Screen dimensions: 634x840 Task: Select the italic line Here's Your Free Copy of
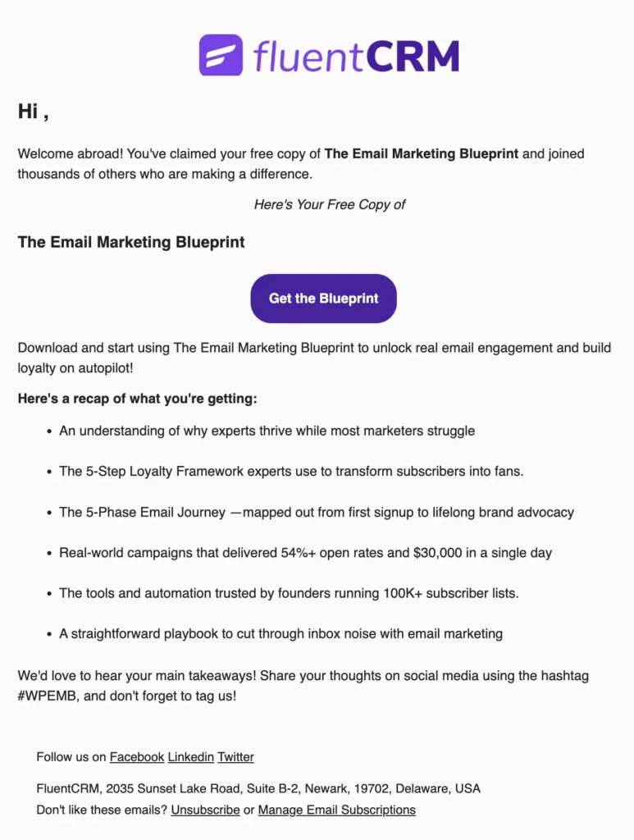[330, 204]
